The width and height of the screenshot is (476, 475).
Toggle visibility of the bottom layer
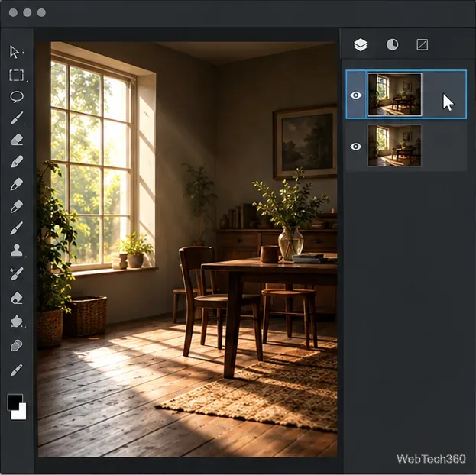pyautogui.click(x=355, y=147)
